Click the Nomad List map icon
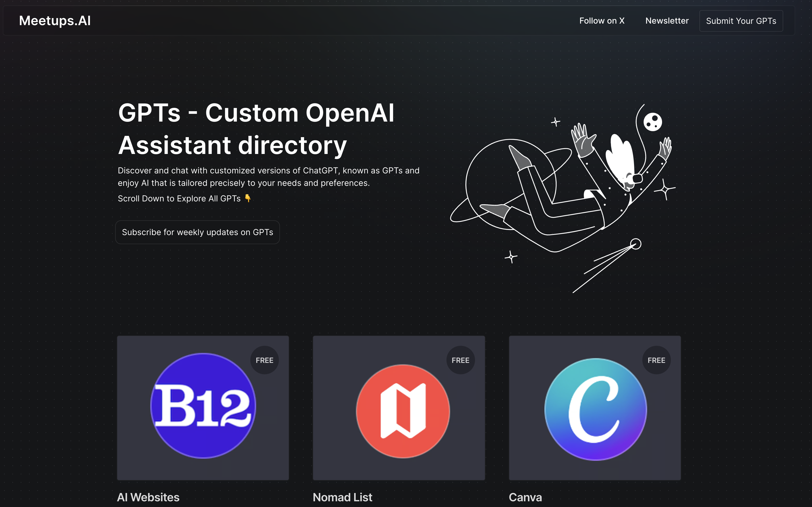 tap(403, 411)
